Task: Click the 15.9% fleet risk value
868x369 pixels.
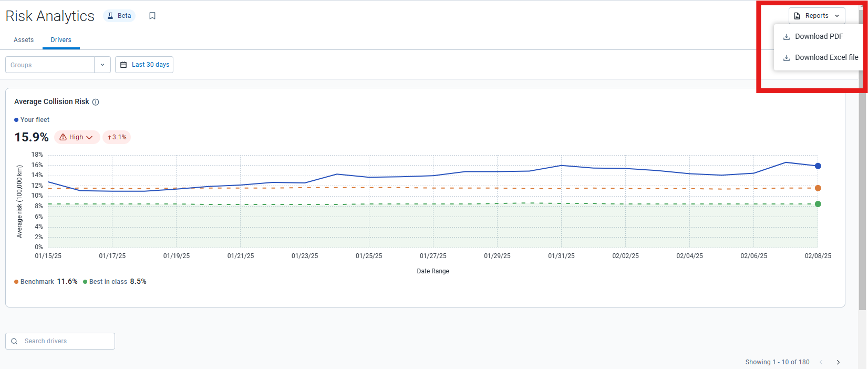Action: tap(32, 137)
